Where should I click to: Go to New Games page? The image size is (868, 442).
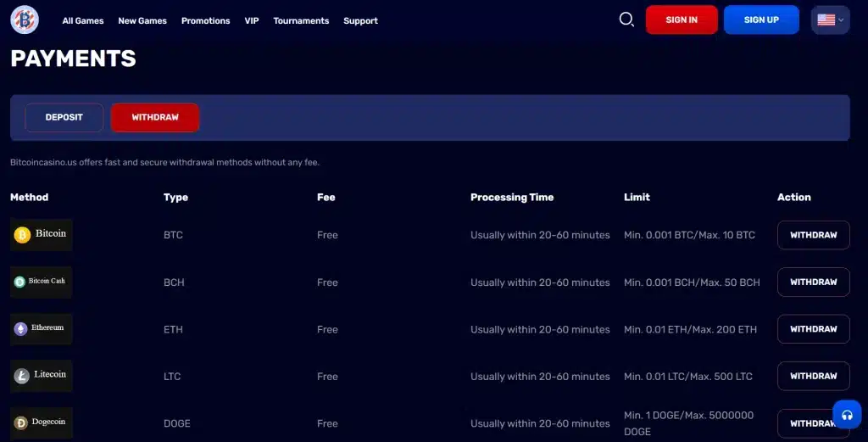[x=142, y=20]
